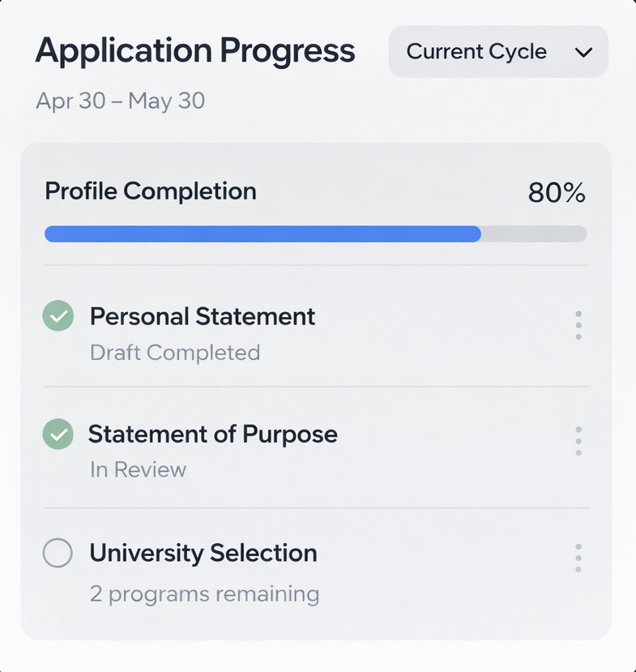This screenshot has width=636, height=672.
Task: Click the Apr 30 – May 30 date range
Action: pos(120,101)
